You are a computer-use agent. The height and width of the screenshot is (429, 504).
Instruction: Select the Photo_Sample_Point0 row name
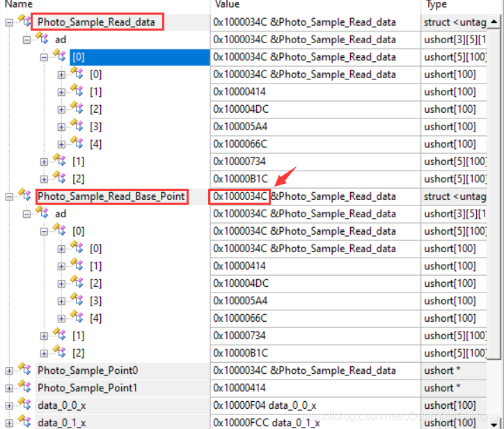tap(88, 370)
